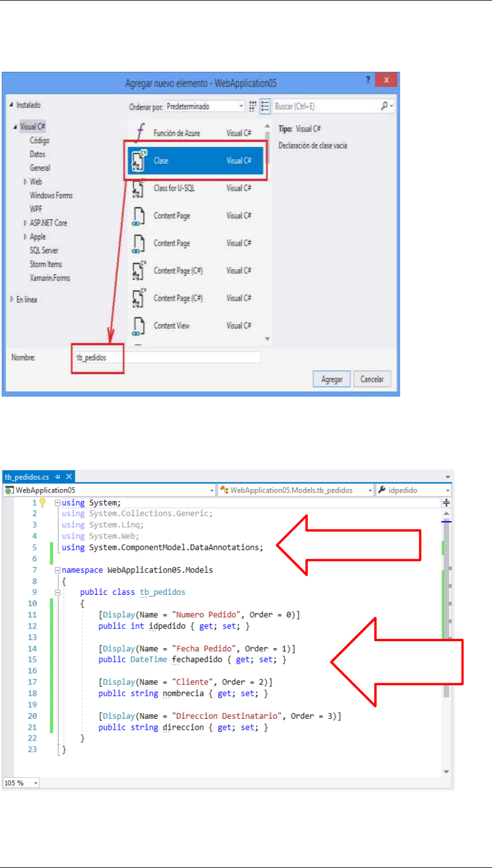Click "public int idpedido" property line
The image size is (492, 868).
174,626
